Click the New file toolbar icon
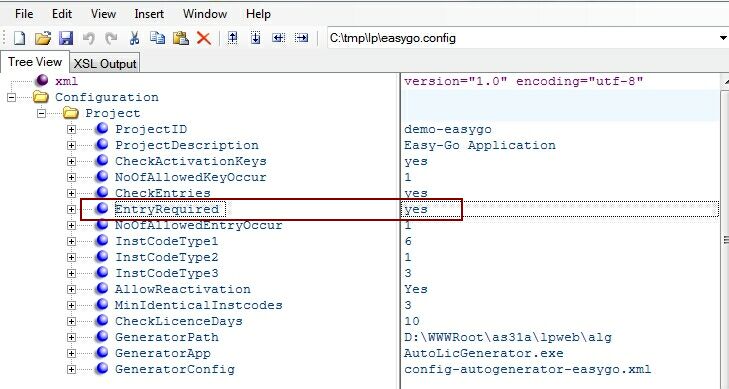Screen dimensions: 729x389 click(20, 38)
